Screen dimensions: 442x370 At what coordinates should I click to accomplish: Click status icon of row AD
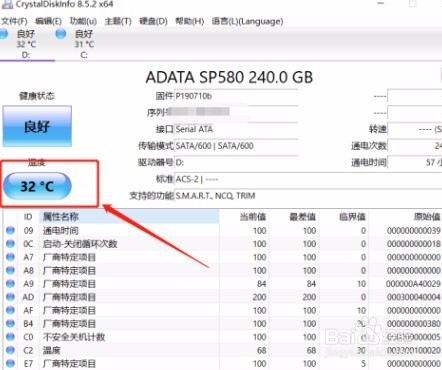click(10, 297)
